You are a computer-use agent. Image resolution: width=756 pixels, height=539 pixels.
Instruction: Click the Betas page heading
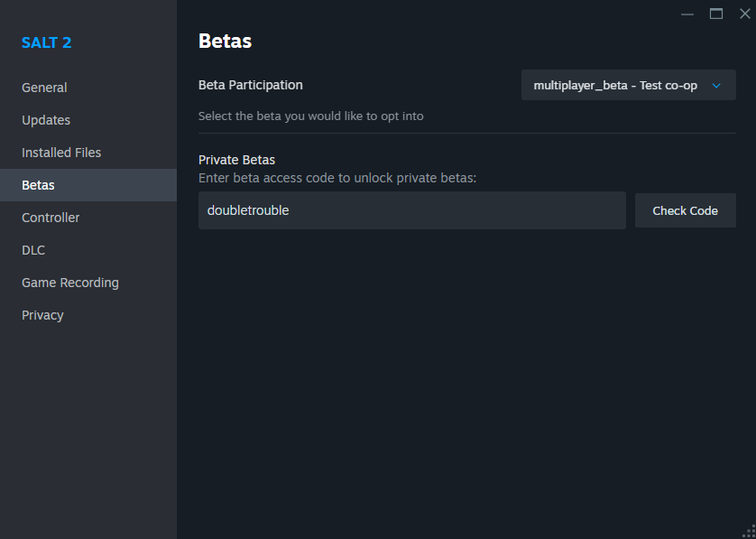pos(225,41)
